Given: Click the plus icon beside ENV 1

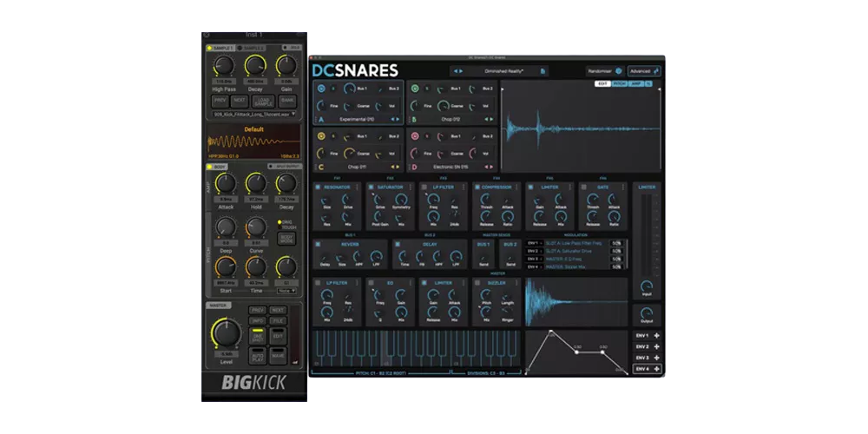Looking at the screenshot, I should 656,336.
